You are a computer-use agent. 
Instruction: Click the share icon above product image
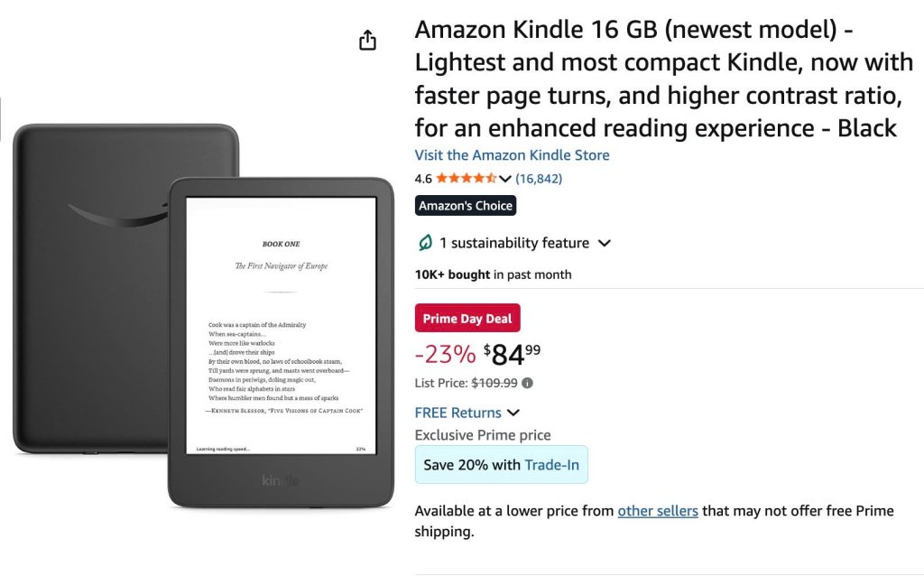coord(368,40)
